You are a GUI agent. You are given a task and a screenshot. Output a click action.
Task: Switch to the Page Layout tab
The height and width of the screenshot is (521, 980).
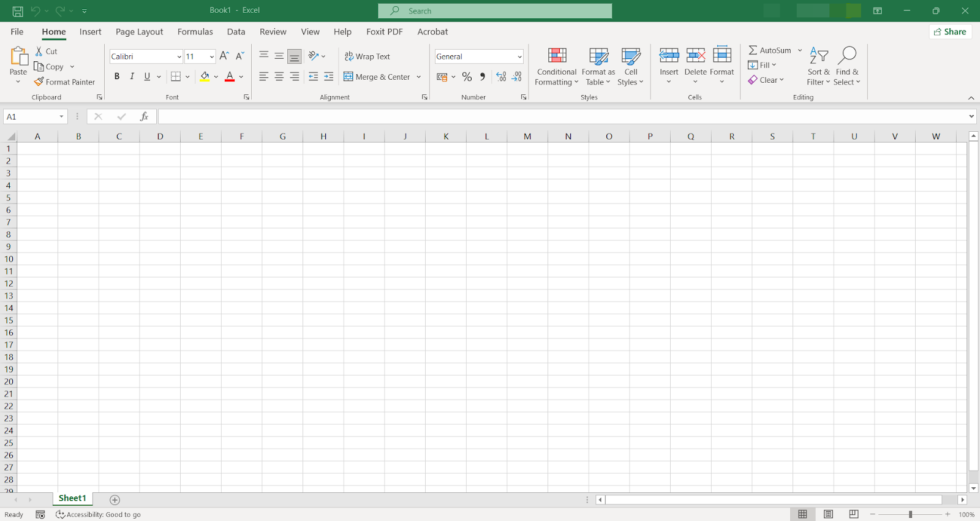(140, 32)
